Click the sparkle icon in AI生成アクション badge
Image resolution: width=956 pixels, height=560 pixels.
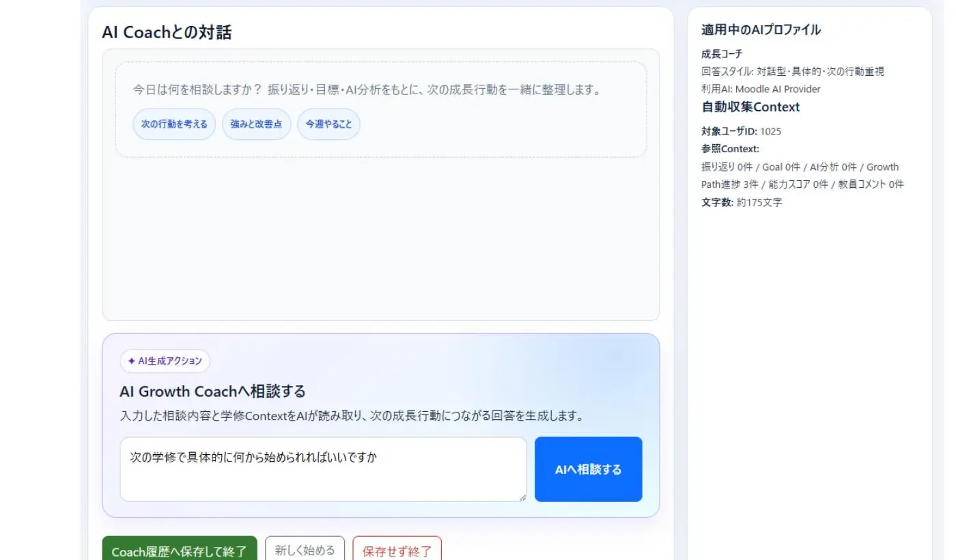131,361
